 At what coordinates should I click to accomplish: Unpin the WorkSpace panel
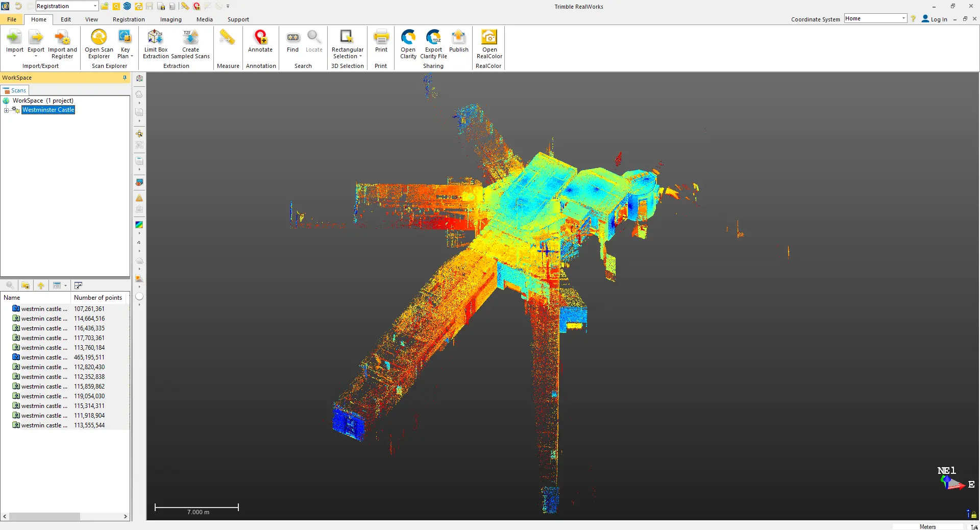(124, 78)
